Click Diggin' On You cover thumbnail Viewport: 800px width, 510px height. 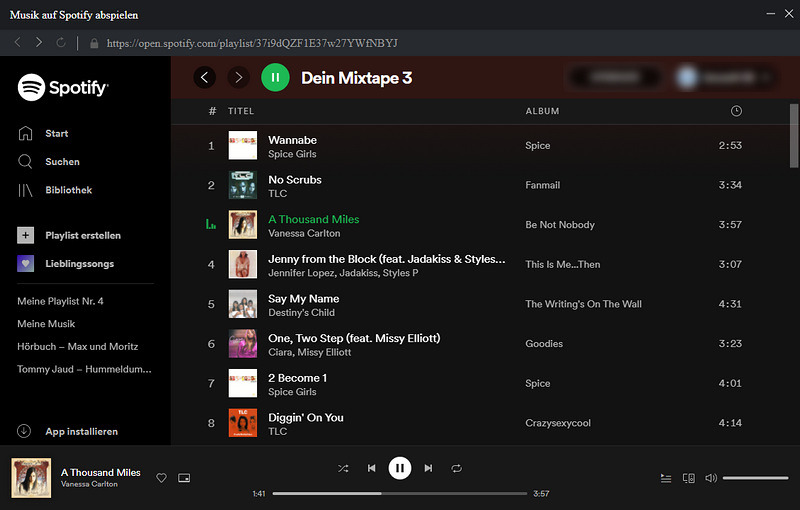243,423
